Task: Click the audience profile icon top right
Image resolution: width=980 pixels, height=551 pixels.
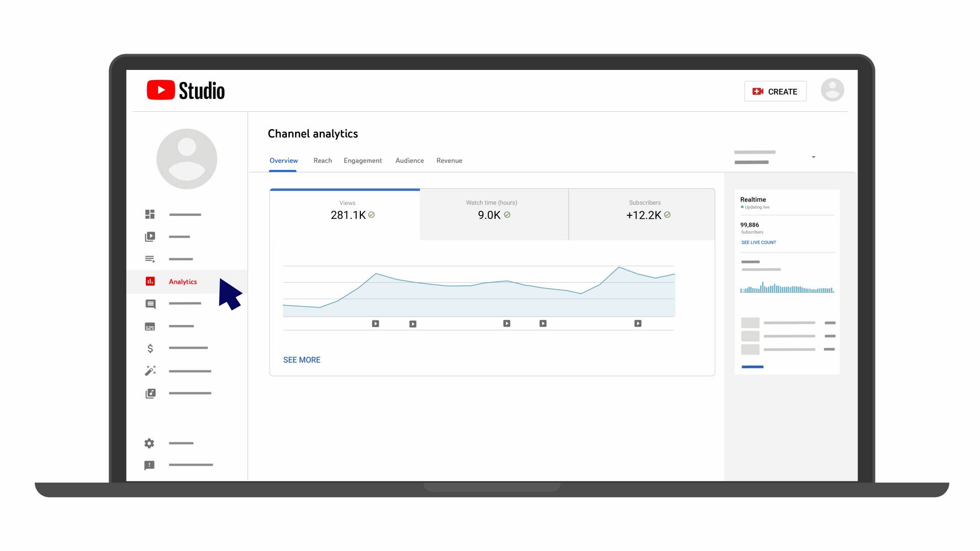Action: (x=832, y=90)
